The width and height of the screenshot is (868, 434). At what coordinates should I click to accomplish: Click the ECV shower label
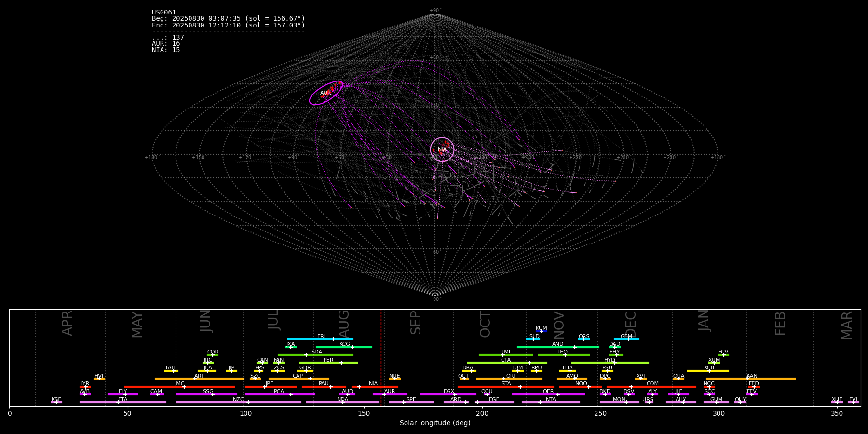pos(723,352)
